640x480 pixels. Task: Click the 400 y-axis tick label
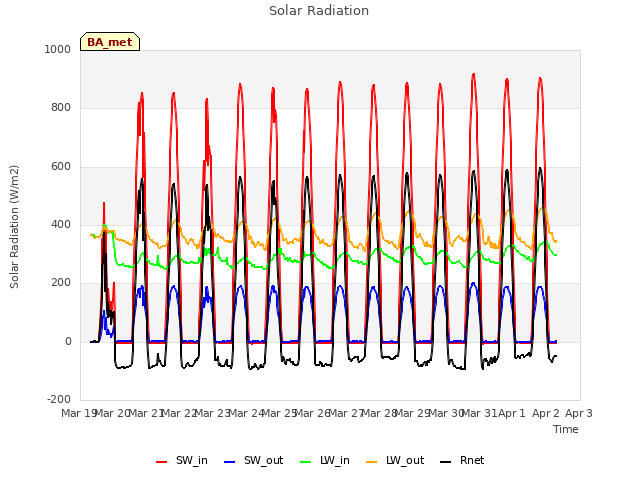pyautogui.click(x=61, y=224)
